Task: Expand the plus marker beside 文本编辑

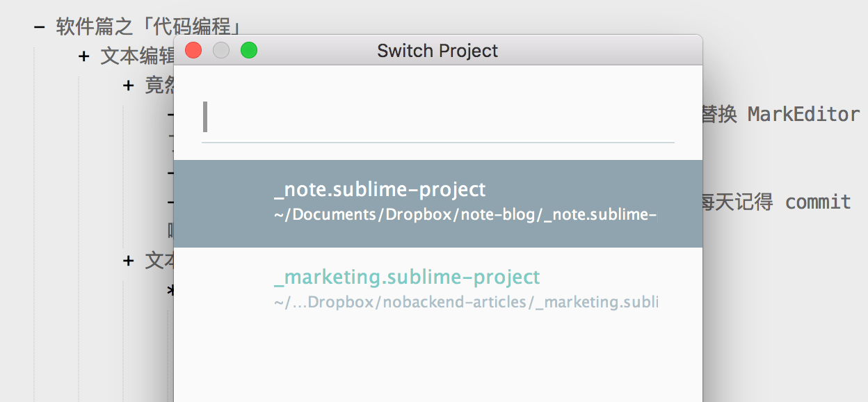Action: [x=84, y=56]
